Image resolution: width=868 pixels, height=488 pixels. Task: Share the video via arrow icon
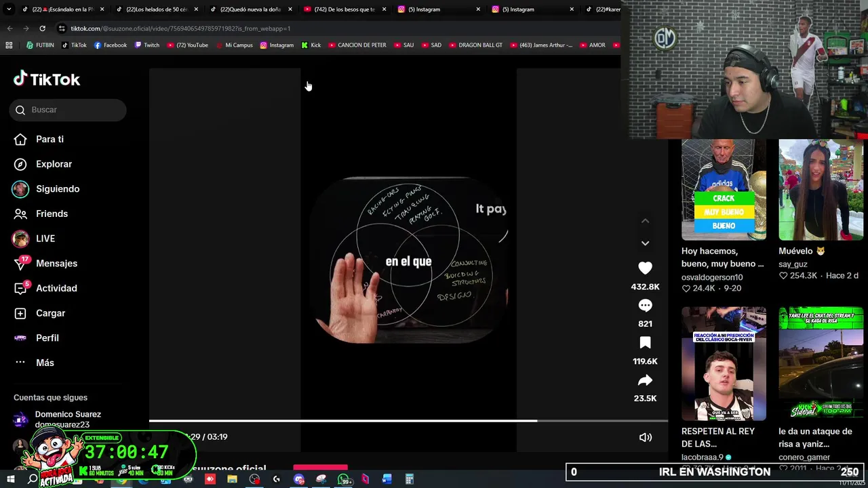pos(645,380)
